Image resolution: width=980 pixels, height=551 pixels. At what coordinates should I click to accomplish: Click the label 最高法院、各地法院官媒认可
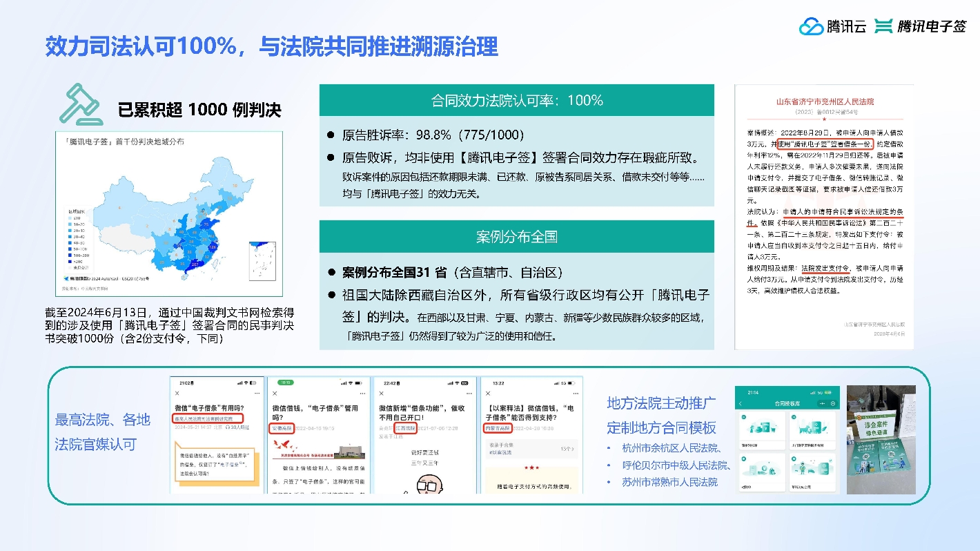click(103, 432)
